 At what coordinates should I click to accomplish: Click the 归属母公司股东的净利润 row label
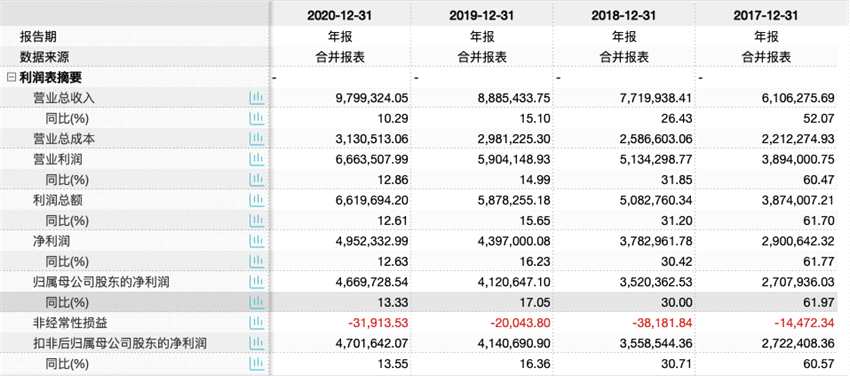(101, 282)
